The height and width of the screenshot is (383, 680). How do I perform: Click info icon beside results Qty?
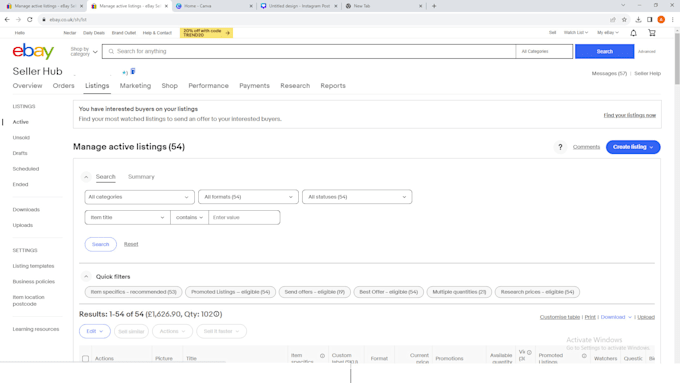217,314
